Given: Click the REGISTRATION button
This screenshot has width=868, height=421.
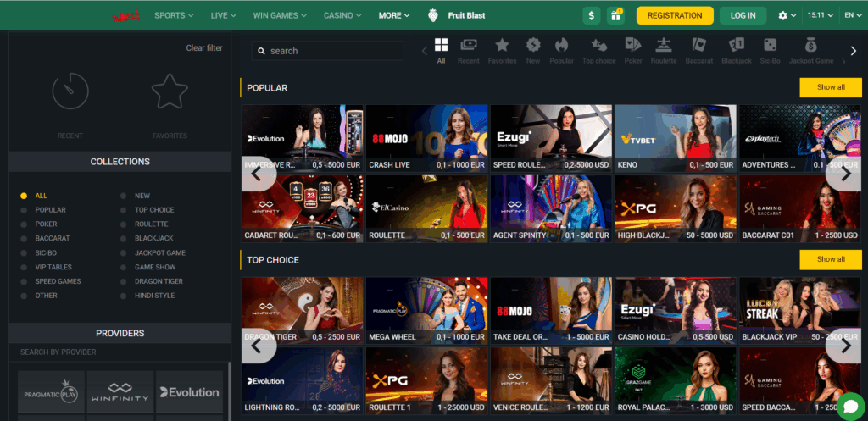Looking at the screenshot, I should pyautogui.click(x=674, y=15).
